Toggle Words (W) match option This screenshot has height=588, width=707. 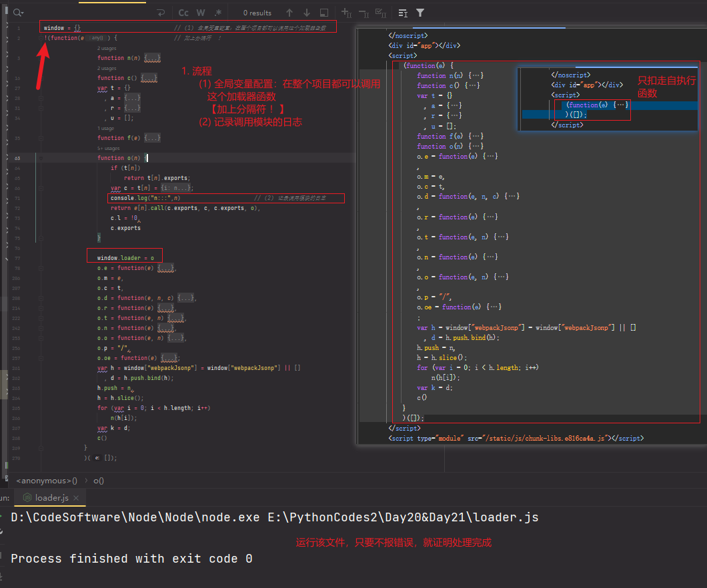click(201, 13)
